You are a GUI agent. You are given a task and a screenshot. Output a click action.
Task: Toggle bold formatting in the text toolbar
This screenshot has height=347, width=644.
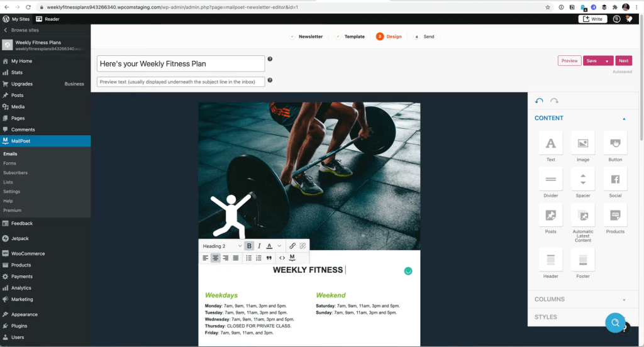pos(249,246)
